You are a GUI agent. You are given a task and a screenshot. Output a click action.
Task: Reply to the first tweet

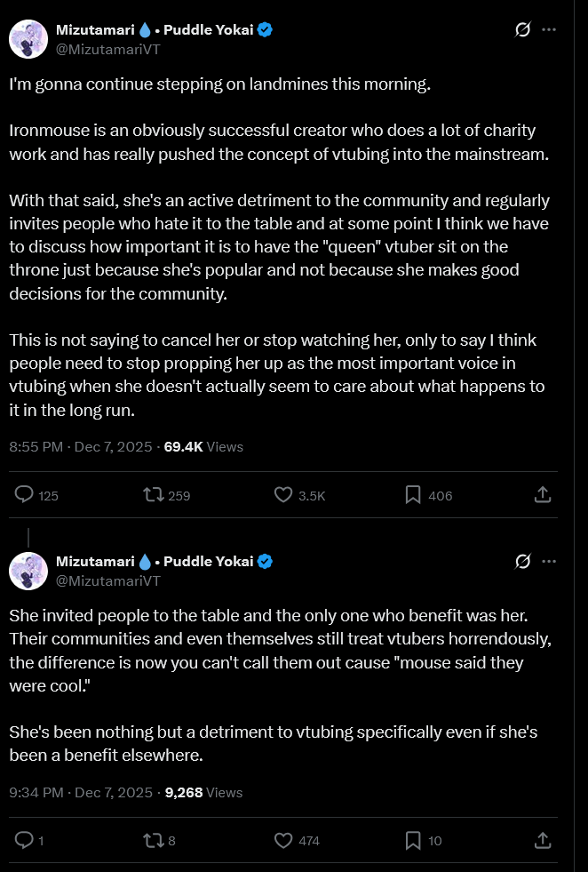point(26,495)
